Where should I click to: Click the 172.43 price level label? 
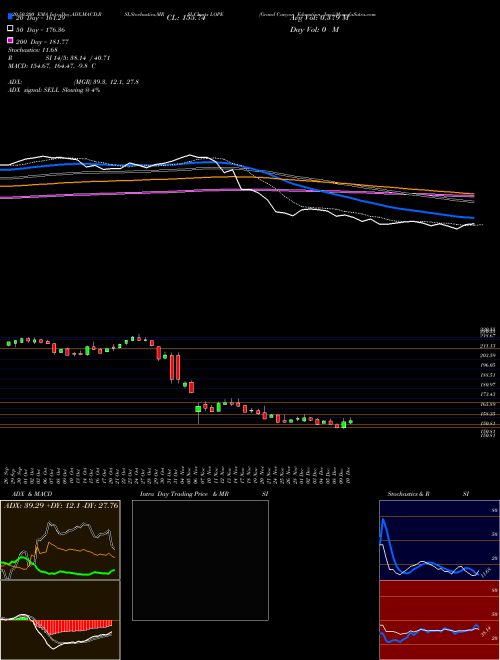(488, 394)
